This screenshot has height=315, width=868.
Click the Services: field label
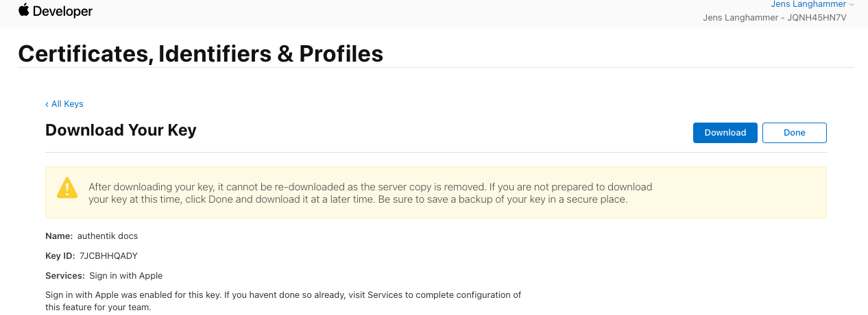pos(64,275)
